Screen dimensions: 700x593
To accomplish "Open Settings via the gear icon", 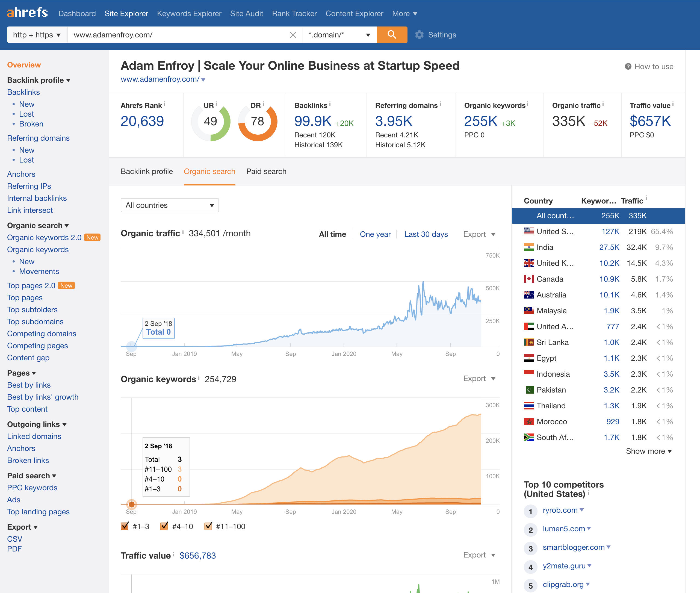I will (419, 35).
